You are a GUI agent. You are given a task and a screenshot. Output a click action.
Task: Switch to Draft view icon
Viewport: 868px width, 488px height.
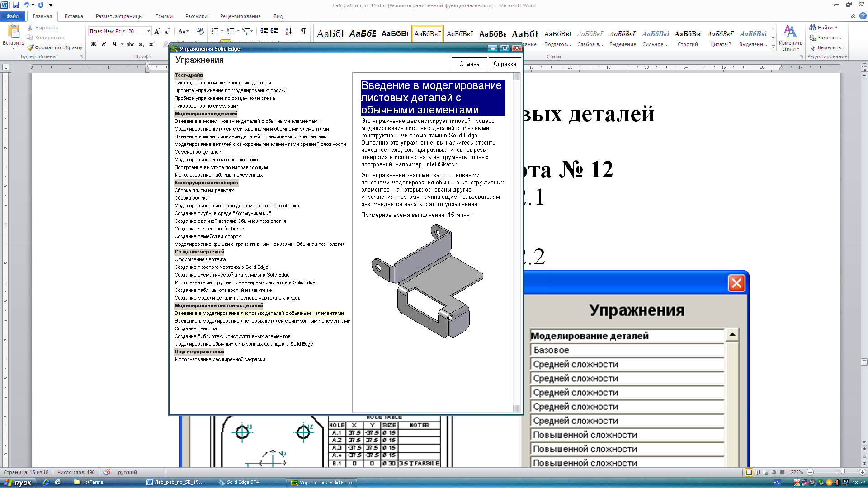[x=782, y=472]
